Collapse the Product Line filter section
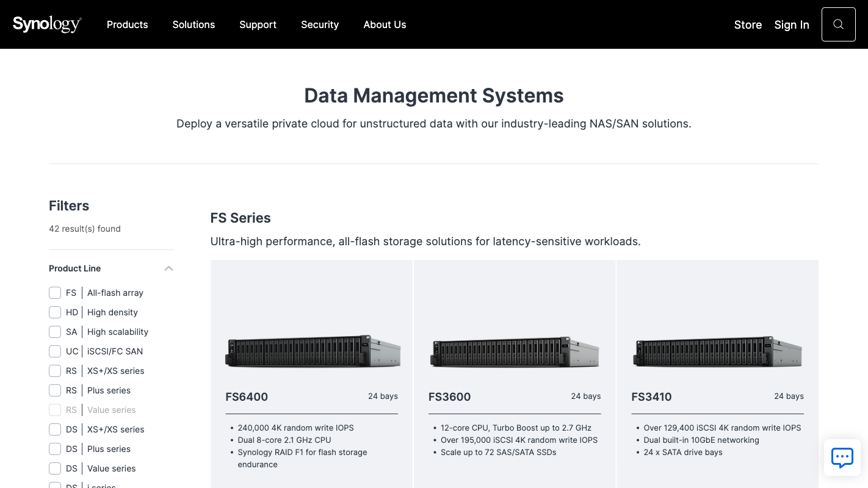This screenshot has height=488, width=868. (168, 268)
